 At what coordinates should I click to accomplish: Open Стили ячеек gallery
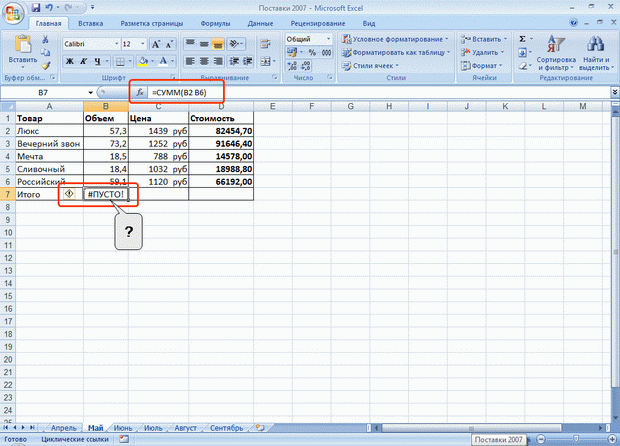(x=370, y=66)
